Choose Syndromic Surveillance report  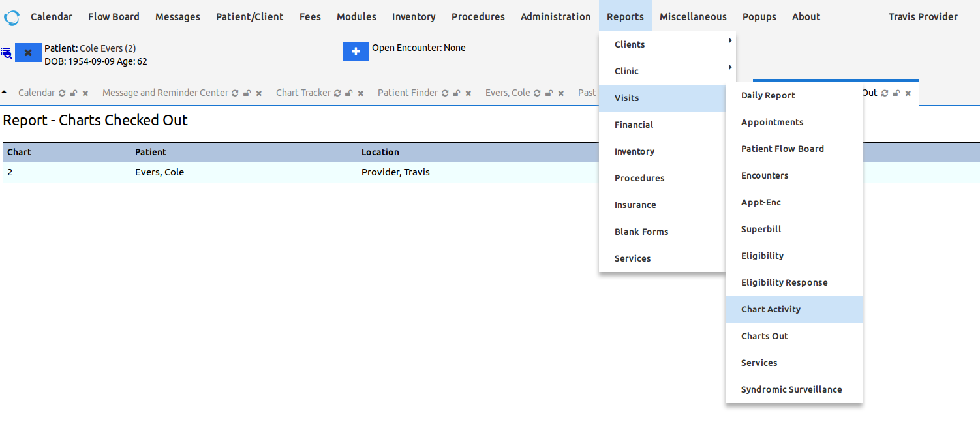[x=791, y=389]
